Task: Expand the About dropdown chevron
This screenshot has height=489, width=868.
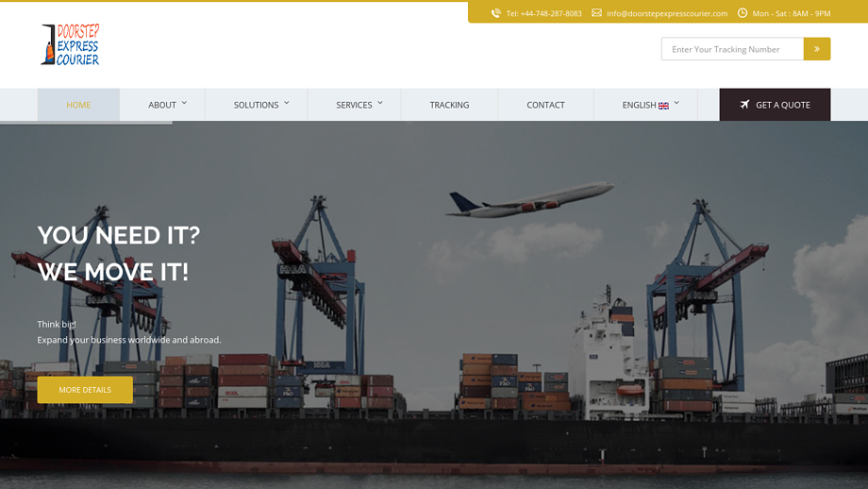Action: point(184,103)
